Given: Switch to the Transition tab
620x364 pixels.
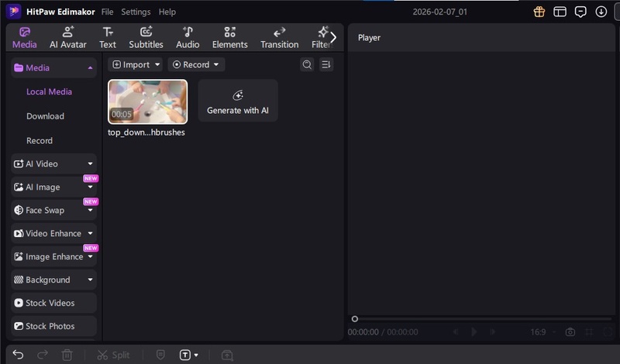Looking at the screenshot, I should click(x=279, y=37).
